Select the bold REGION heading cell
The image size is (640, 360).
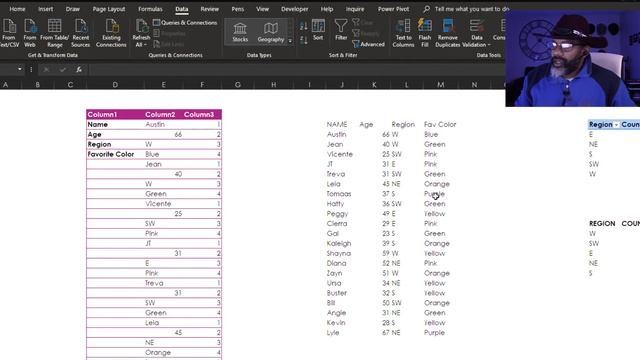602,224
